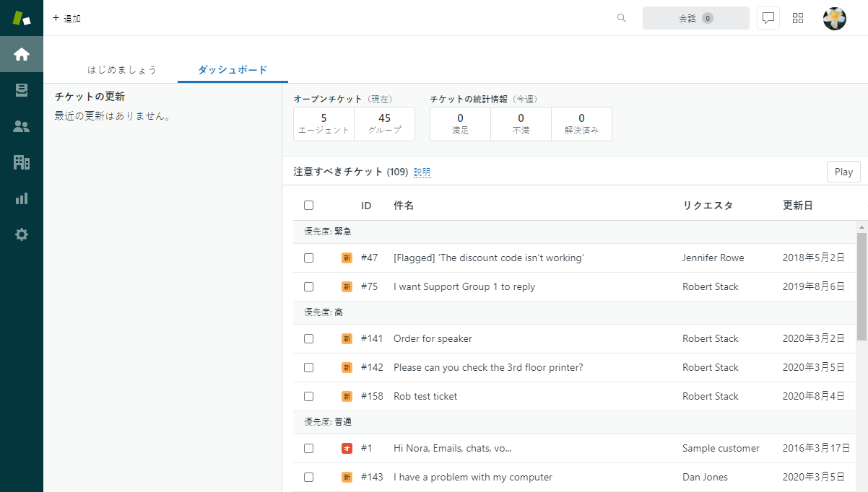Click the Play button for tickets
868x492 pixels.
(843, 172)
